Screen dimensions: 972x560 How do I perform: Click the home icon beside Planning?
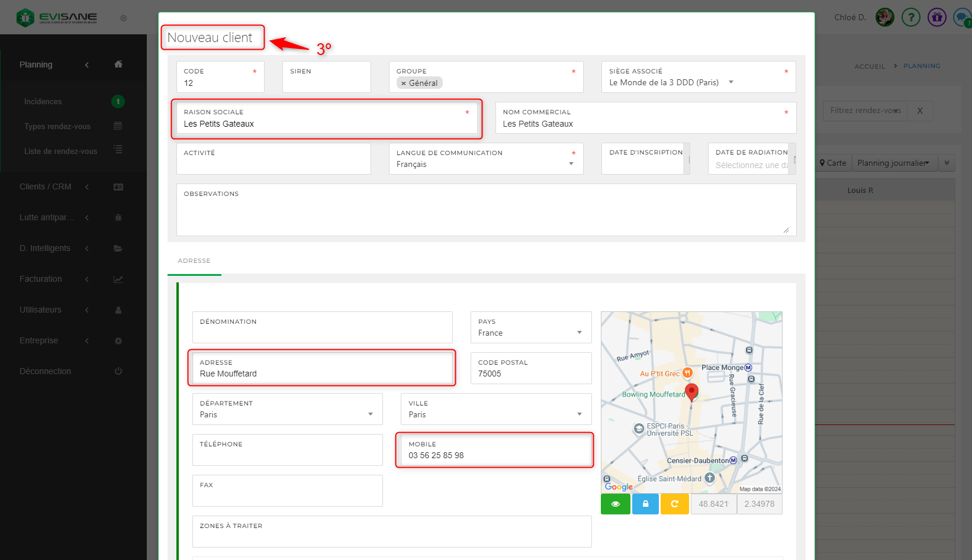click(118, 65)
